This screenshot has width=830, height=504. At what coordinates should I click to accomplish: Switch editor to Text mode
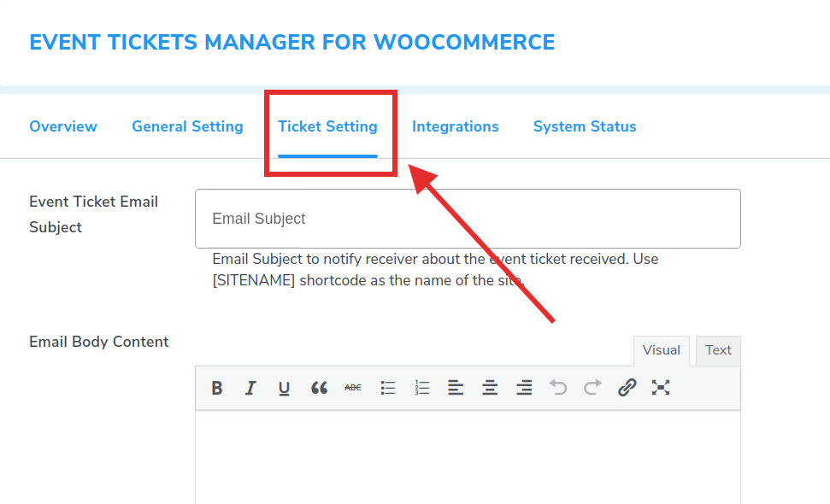point(718,350)
